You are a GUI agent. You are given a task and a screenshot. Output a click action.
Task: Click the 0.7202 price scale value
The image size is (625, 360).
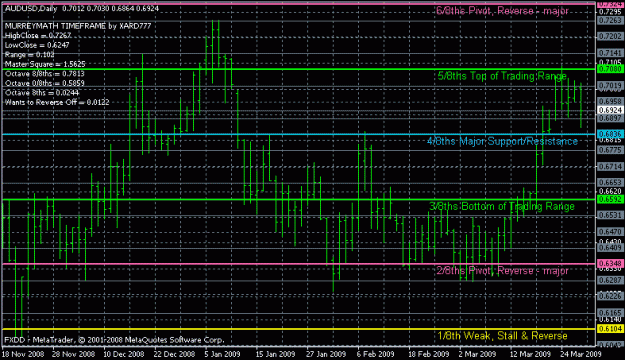coord(610,37)
